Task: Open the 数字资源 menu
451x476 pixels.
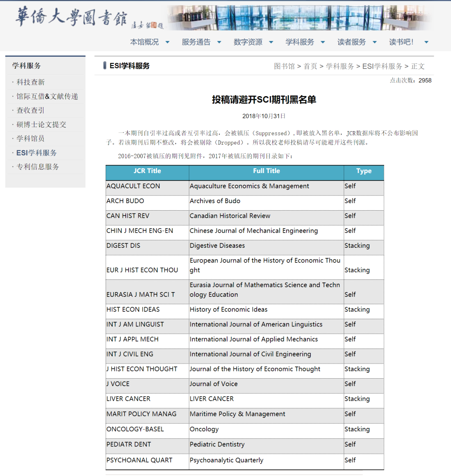Action: (248, 42)
